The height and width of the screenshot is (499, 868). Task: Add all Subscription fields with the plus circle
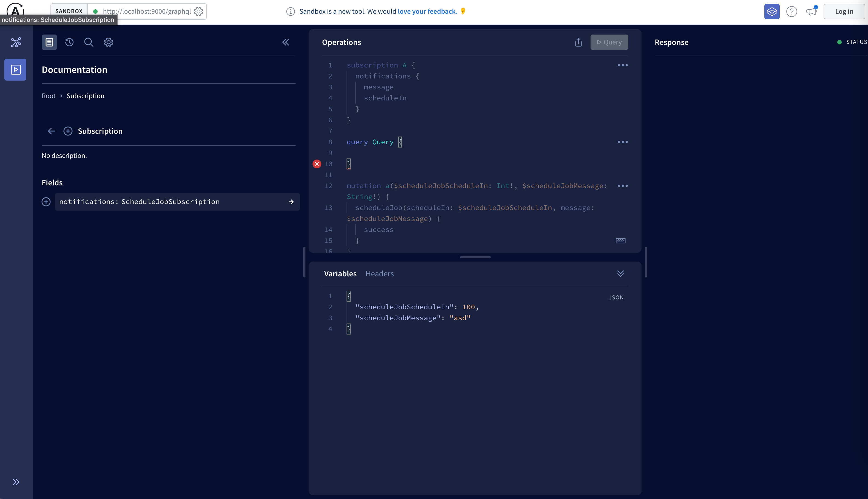(x=68, y=131)
